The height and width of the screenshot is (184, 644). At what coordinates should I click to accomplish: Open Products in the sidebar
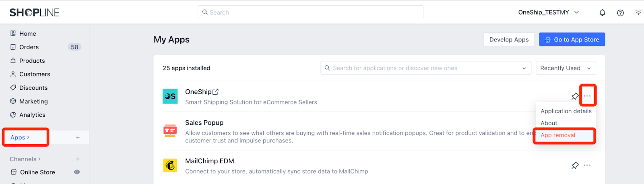click(x=32, y=61)
